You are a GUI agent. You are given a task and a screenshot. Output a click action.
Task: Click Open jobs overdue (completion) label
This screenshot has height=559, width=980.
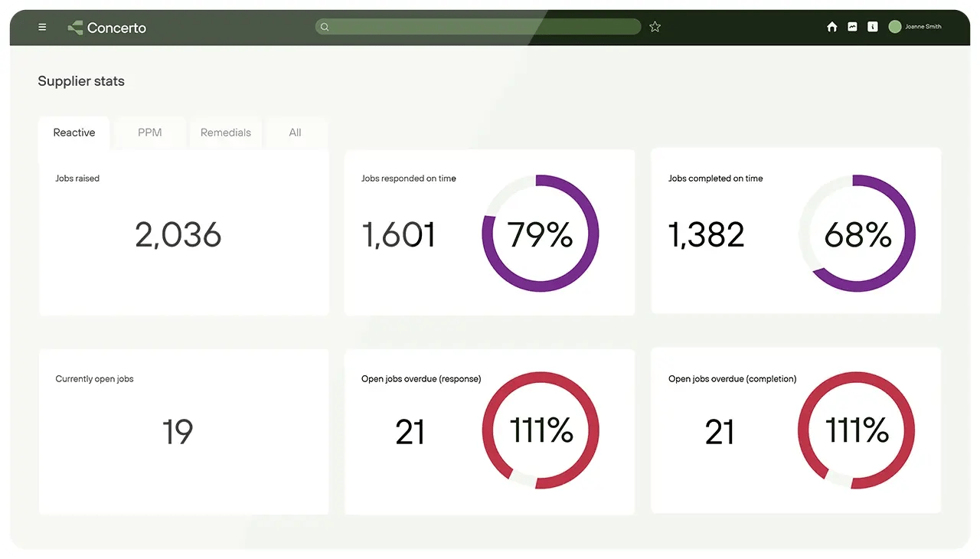pos(733,379)
